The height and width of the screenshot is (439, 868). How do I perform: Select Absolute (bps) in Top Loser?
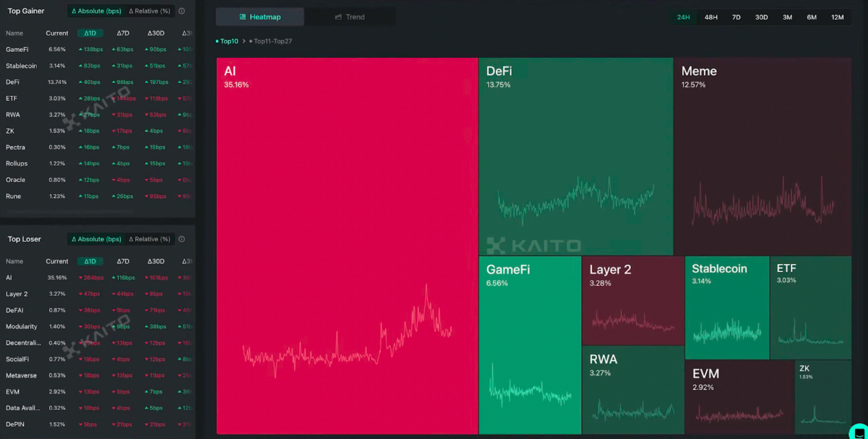tap(96, 239)
